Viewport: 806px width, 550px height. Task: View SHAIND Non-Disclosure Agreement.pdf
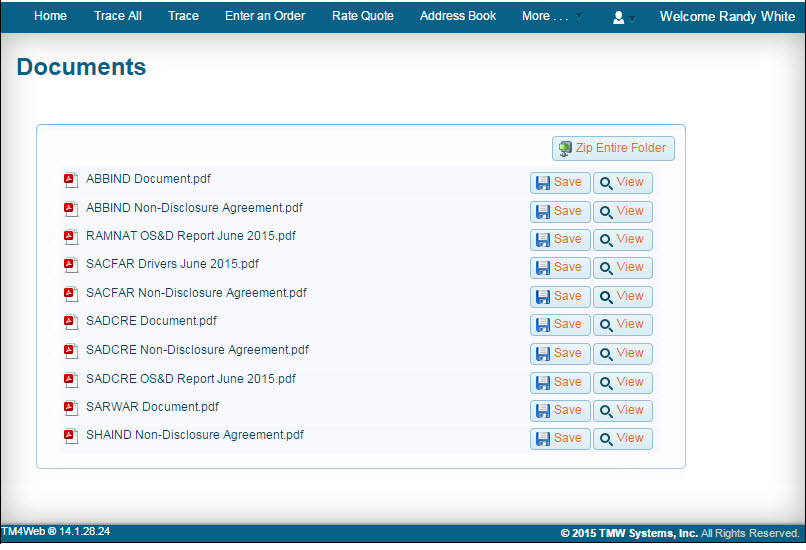click(x=622, y=438)
